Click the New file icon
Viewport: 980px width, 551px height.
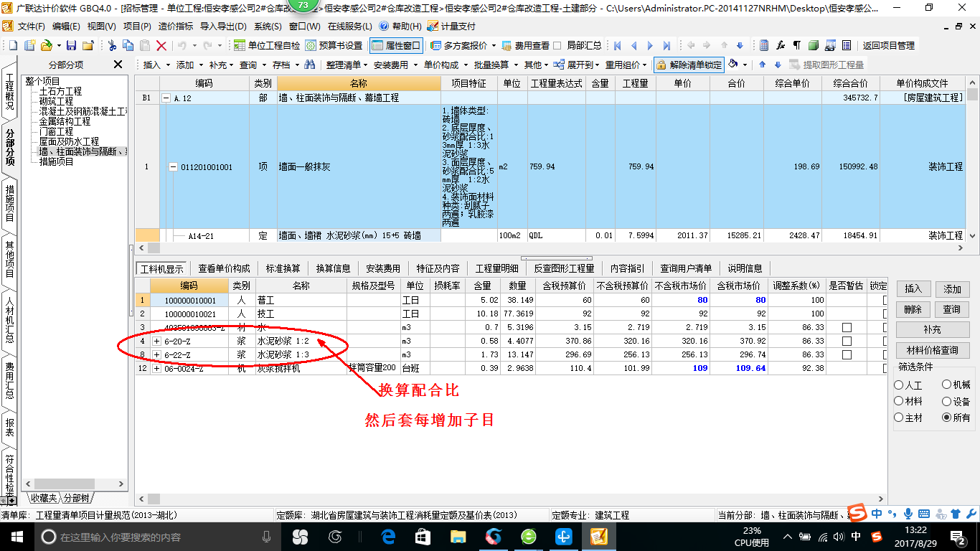(12, 45)
